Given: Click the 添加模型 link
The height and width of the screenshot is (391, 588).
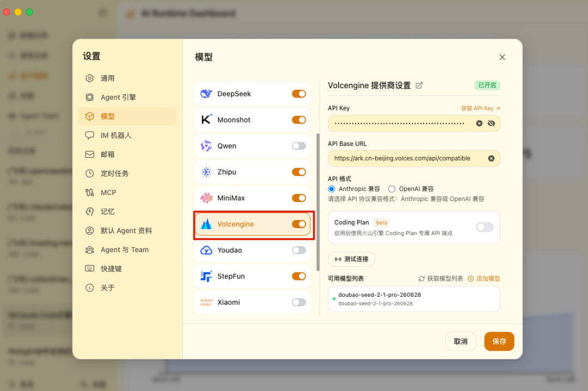Looking at the screenshot, I should [x=484, y=278].
